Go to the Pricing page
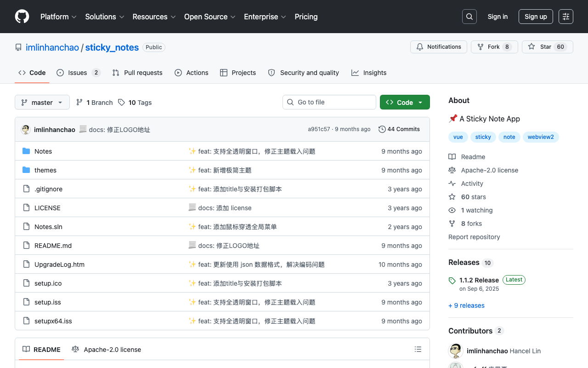 click(306, 17)
